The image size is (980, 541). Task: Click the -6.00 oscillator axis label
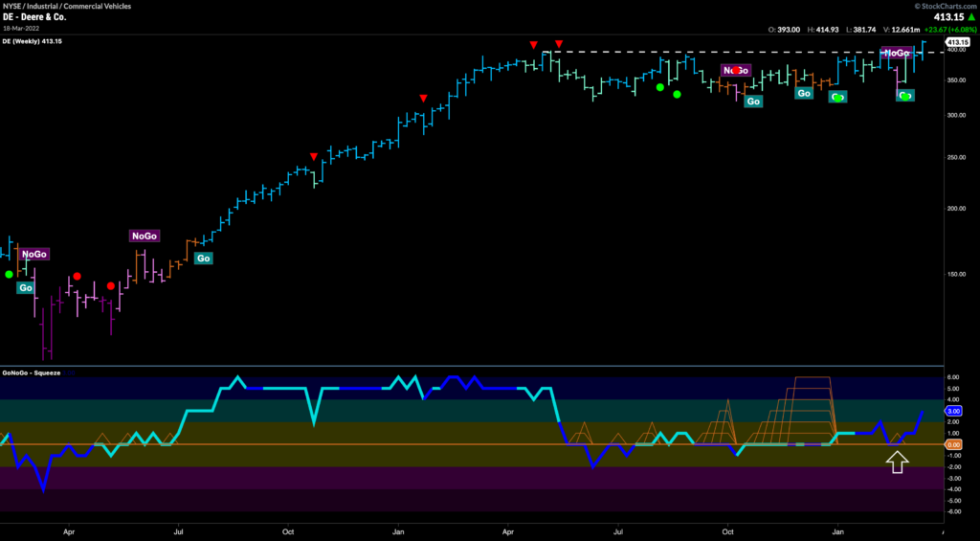click(954, 511)
